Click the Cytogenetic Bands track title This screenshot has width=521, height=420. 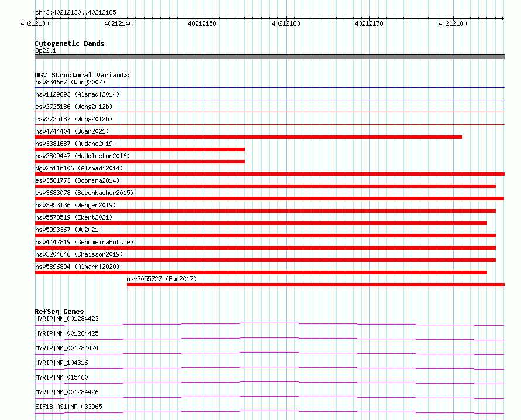coord(70,43)
